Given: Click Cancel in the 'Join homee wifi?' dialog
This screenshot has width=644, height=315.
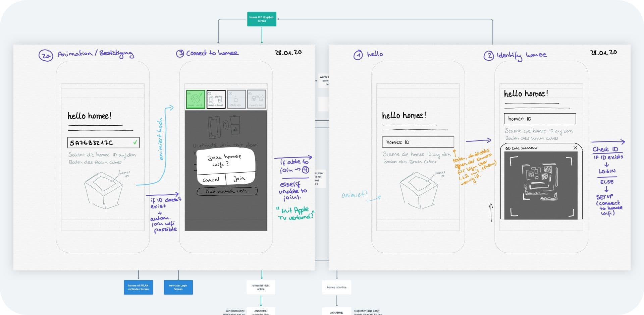Looking at the screenshot, I should (x=211, y=179).
